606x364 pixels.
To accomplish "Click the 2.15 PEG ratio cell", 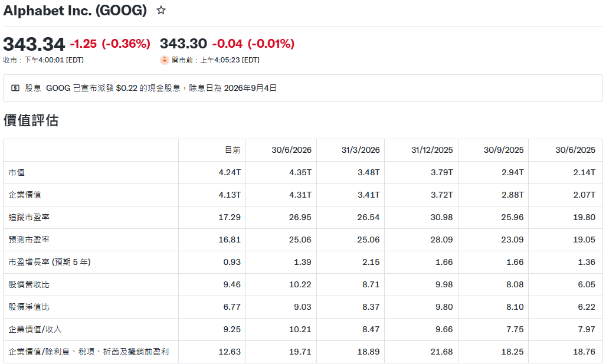I will tap(371, 262).
